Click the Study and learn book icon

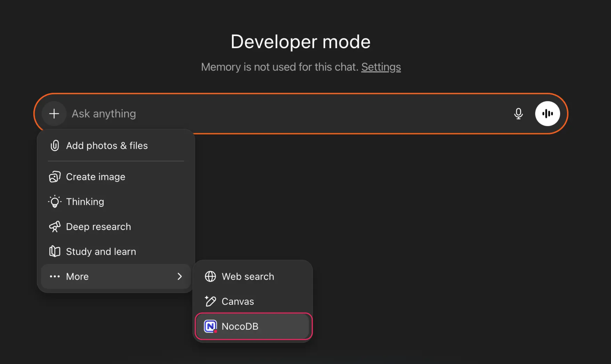55,251
